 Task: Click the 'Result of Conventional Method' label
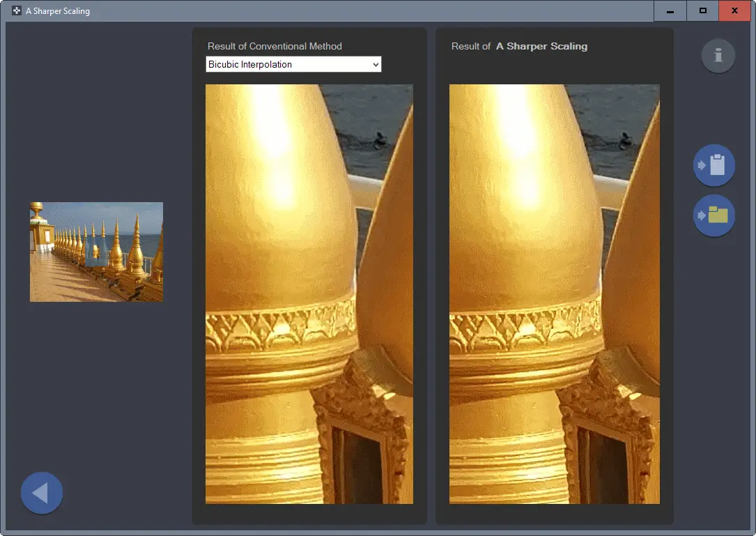tap(275, 46)
